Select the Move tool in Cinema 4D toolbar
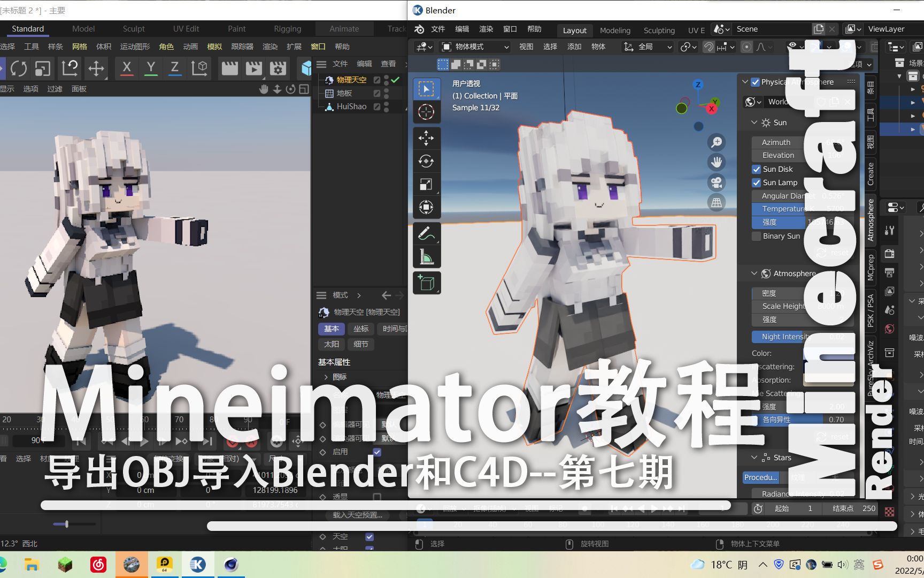The width and height of the screenshot is (924, 578). click(96, 68)
